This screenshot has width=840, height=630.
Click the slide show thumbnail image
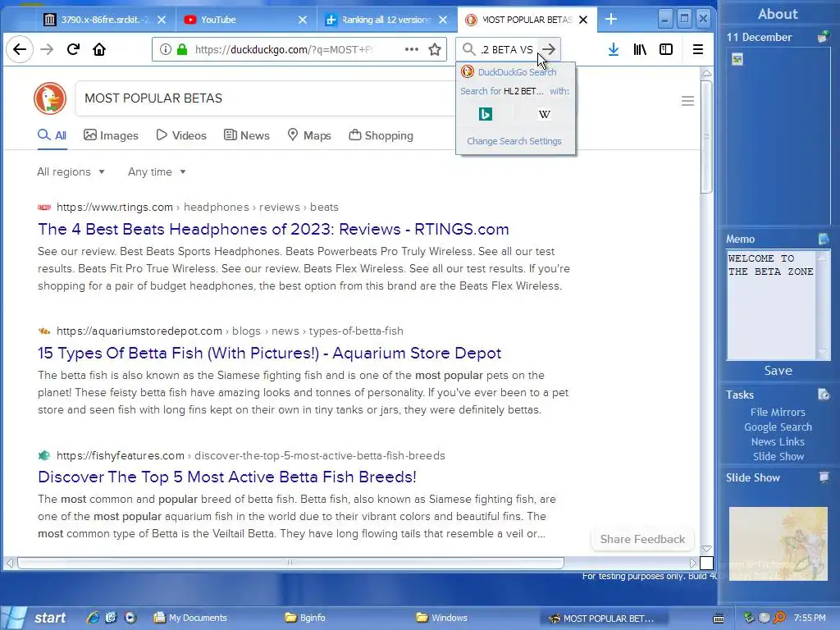[778, 543]
